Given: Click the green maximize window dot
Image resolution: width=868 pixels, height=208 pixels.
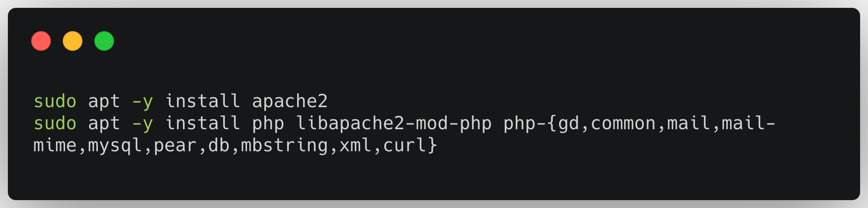Looking at the screenshot, I should (104, 41).
